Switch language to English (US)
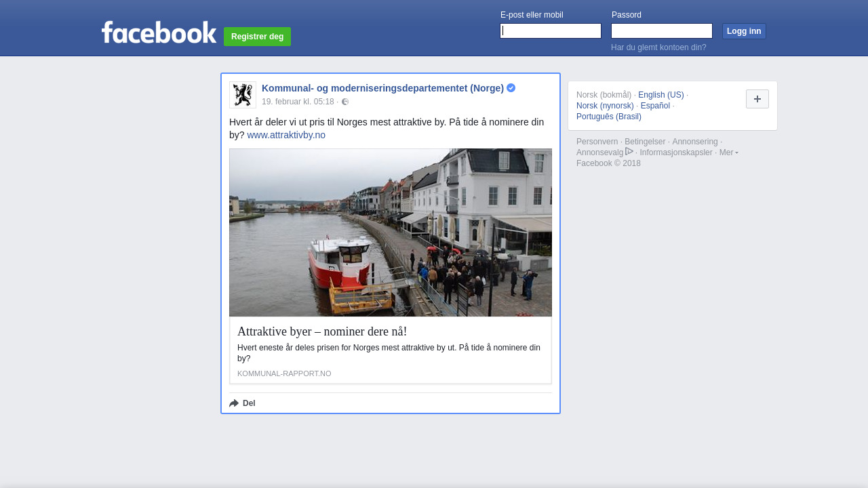 click(x=661, y=95)
